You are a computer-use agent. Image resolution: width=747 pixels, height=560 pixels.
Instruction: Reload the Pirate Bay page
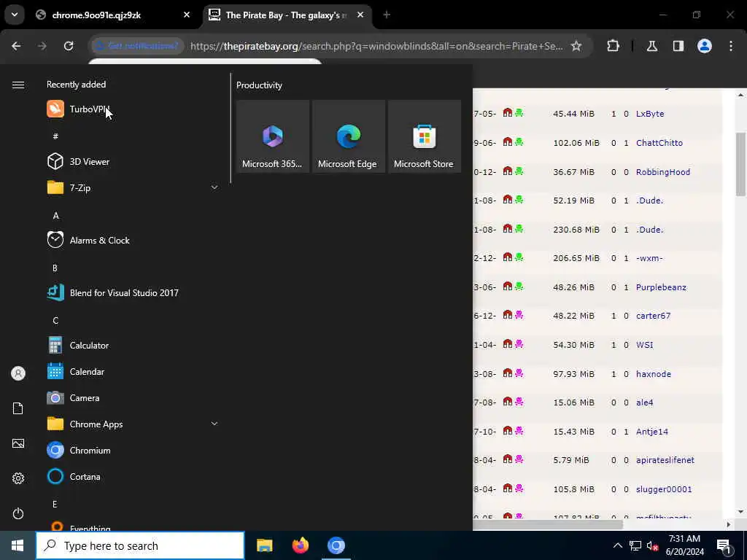pyautogui.click(x=69, y=46)
